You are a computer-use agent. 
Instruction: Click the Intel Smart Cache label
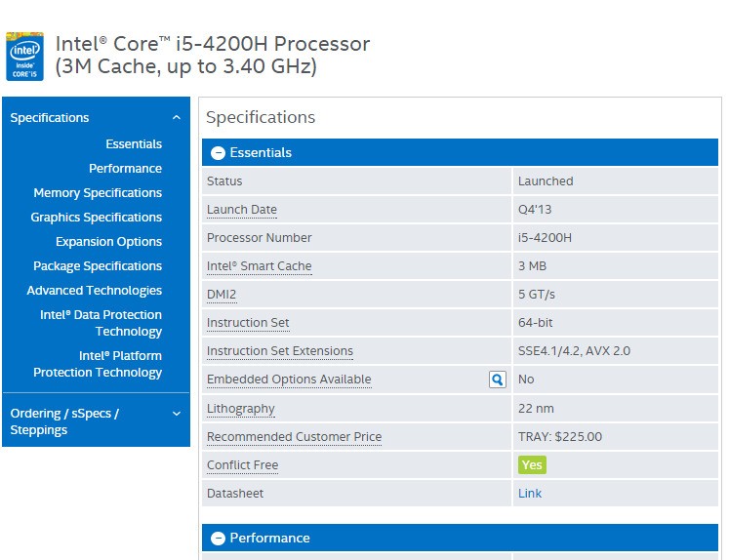259,266
